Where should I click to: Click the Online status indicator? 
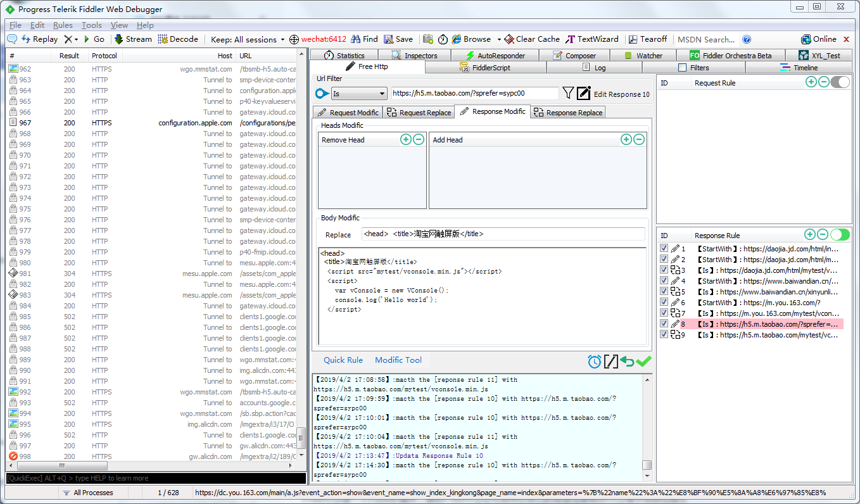819,39
